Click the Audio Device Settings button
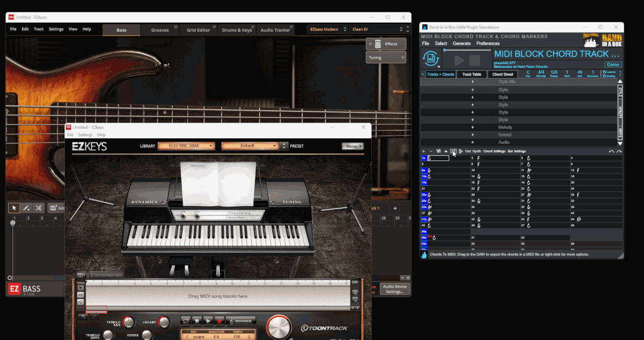Viewport: 644px width, 340px height. [394, 289]
